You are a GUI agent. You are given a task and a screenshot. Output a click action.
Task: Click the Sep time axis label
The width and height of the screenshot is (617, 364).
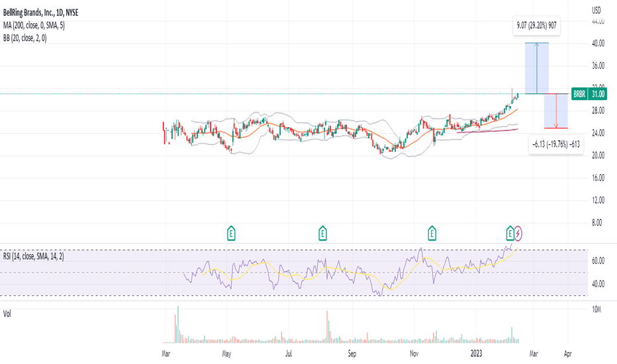pos(352,354)
